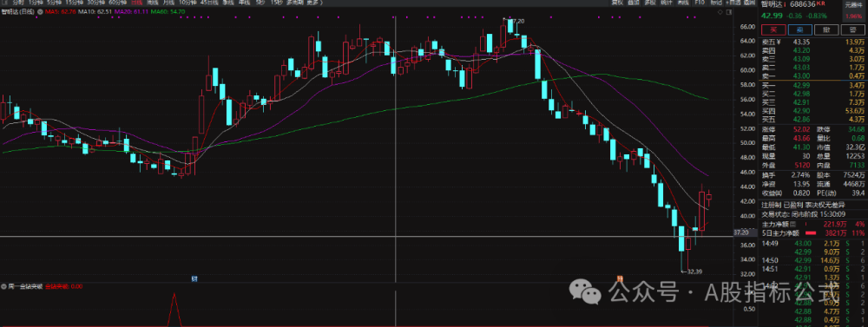Select the 买一 price 42.99
This screenshot has height=327, width=868.
coord(801,85)
